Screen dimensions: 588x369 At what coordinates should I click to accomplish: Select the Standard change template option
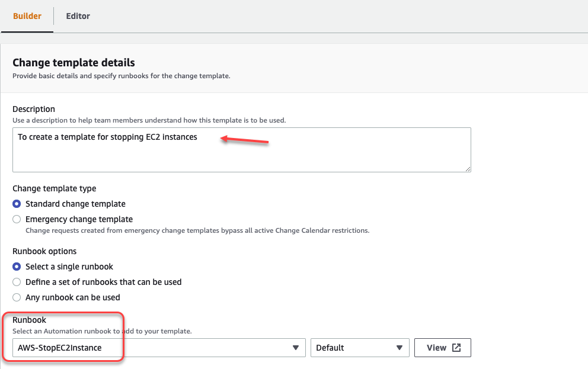(x=17, y=204)
